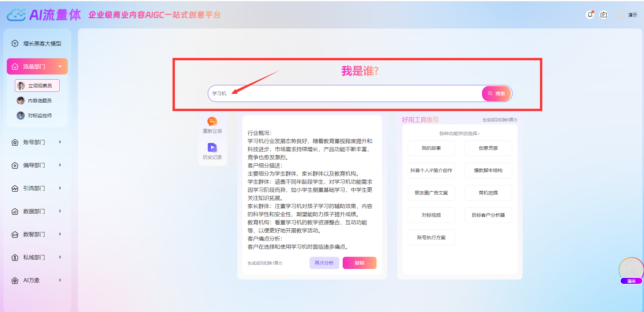
Task: Select the 重新立项 icon
Action: 212,121
